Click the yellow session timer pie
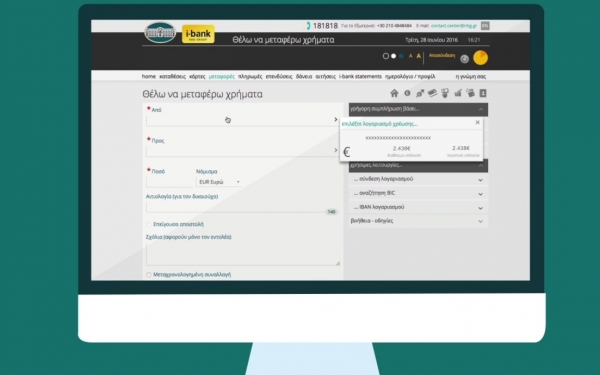The image size is (600, 375). [x=481, y=58]
